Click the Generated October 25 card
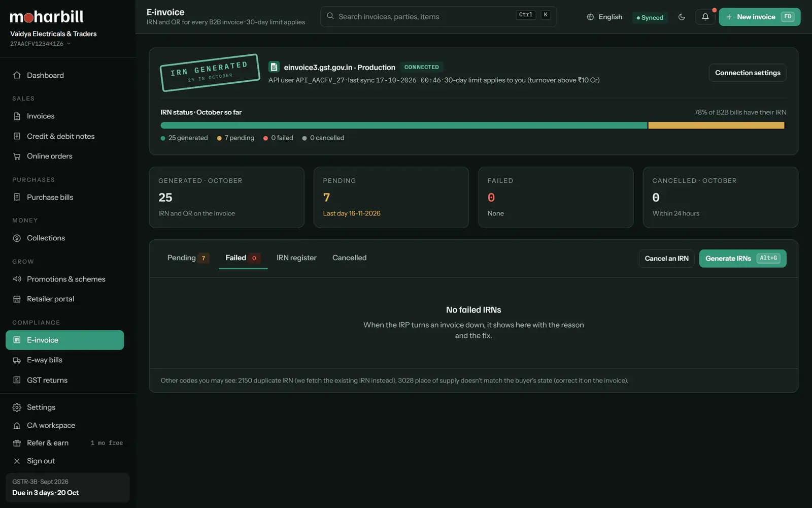The image size is (812, 508). 226,197
